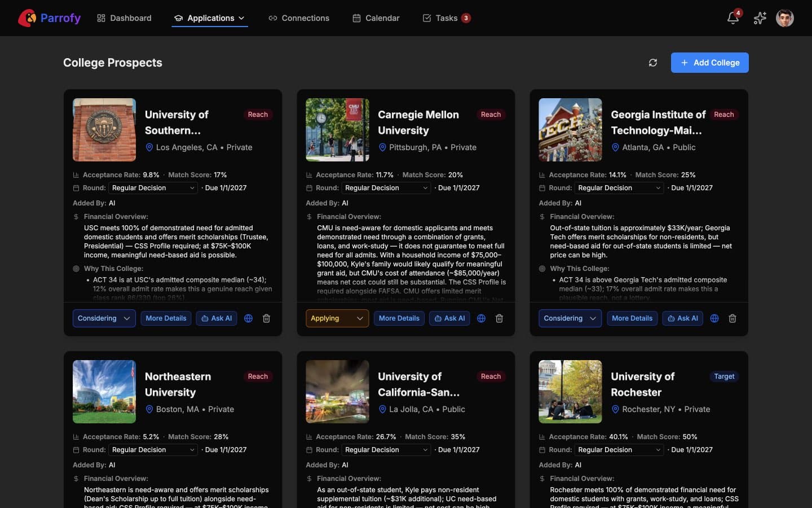Go to the Dashboard tab
Screen dimensions: 812x508
coord(124,18)
